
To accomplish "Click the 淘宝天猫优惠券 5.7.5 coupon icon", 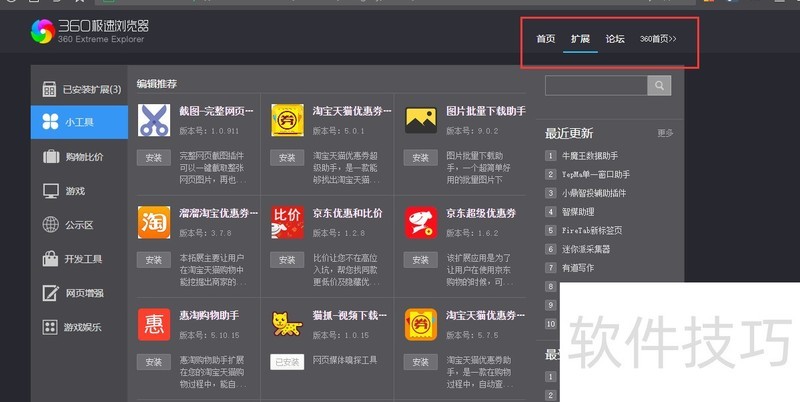I will point(421,324).
